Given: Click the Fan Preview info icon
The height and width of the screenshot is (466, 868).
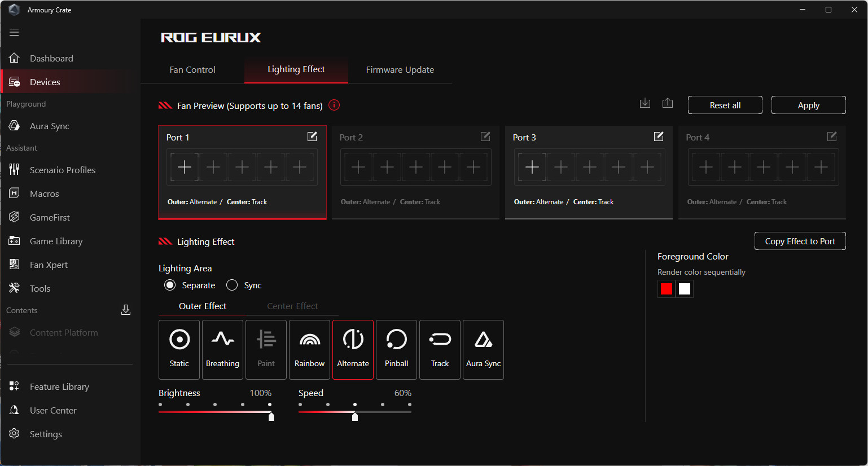Looking at the screenshot, I should [334, 105].
